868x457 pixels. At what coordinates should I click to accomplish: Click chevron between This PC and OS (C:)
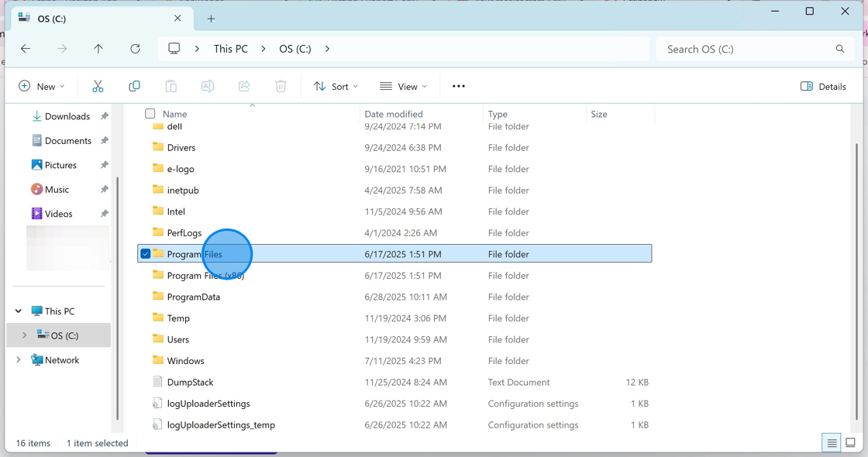click(x=263, y=49)
